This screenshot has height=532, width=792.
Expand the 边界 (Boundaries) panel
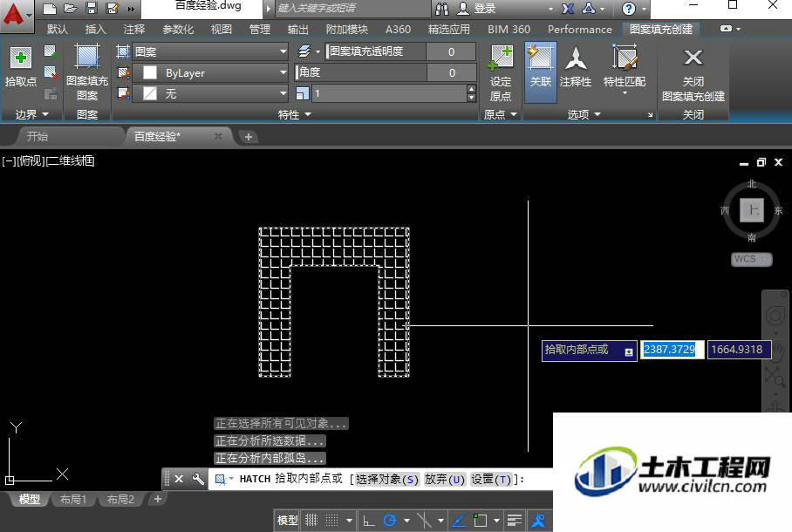coord(31,115)
